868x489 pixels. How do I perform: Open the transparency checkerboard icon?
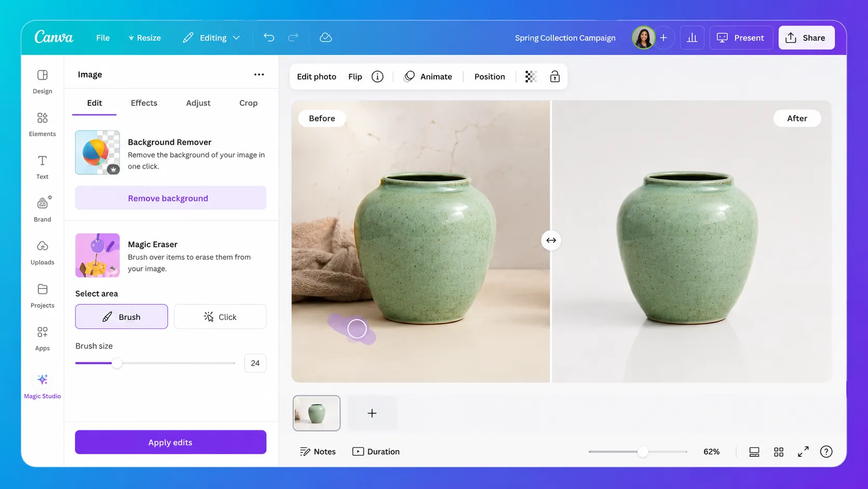531,76
